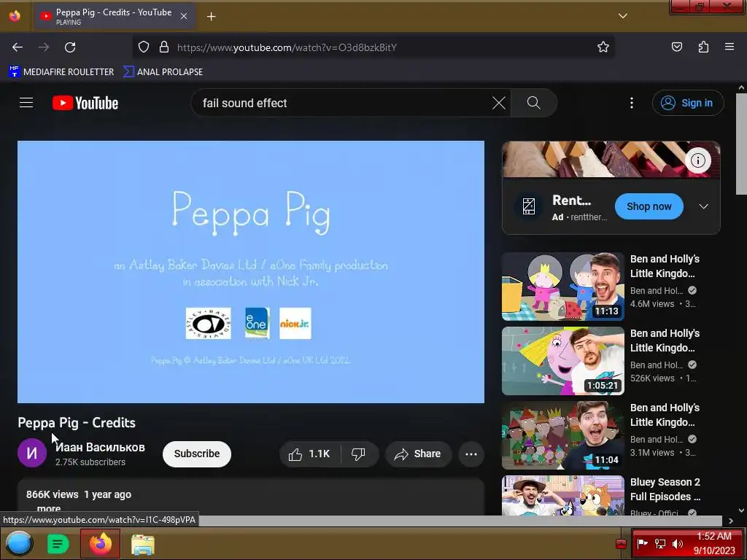Click the clock showing 1:52 AM
Image resolution: width=747 pixels, height=560 pixels.
coord(713,543)
